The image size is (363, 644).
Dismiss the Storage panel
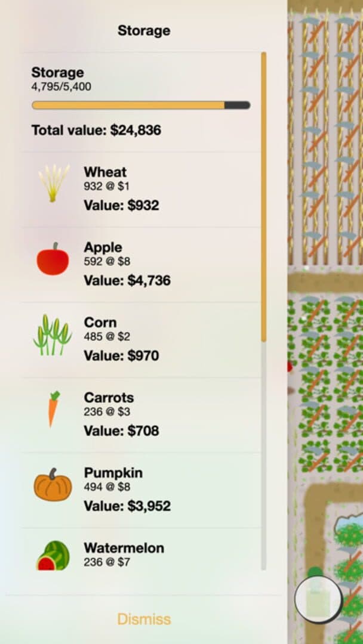[144, 619]
